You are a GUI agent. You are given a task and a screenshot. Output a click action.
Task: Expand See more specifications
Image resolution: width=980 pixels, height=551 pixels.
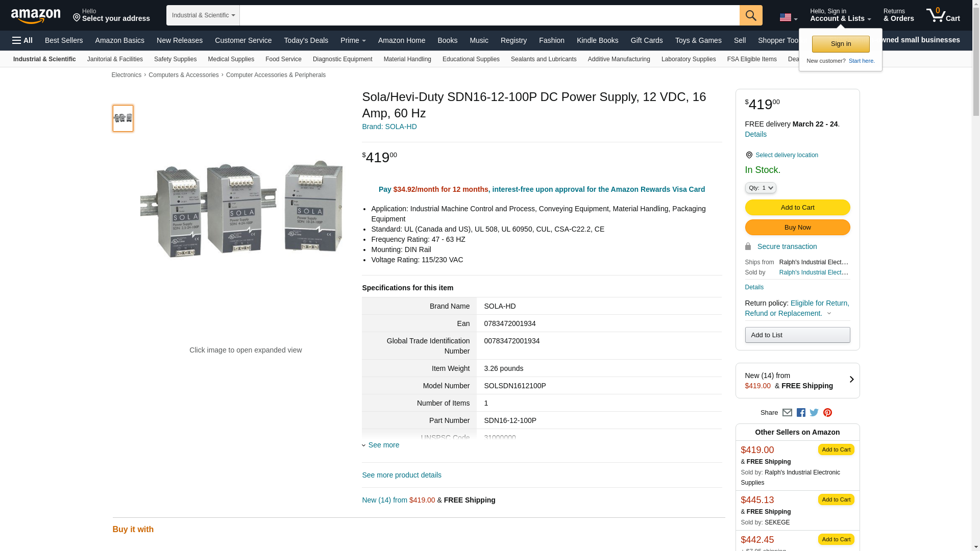[x=383, y=445]
